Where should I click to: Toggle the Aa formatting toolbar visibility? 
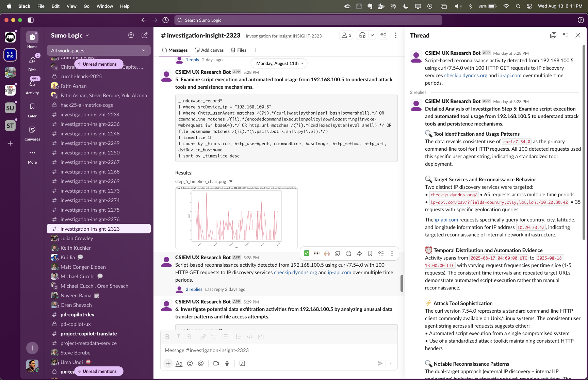coord(179,363)
